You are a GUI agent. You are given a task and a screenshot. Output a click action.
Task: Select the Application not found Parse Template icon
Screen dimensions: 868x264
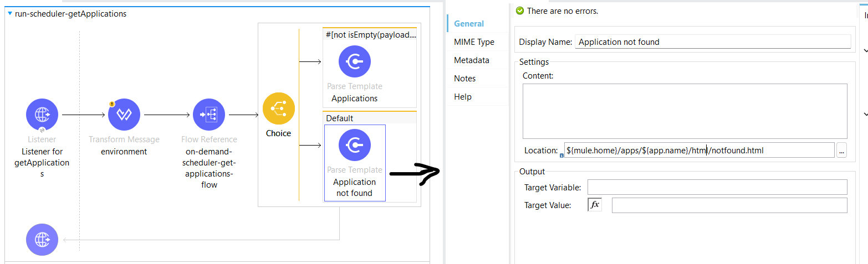coord(354,144)
